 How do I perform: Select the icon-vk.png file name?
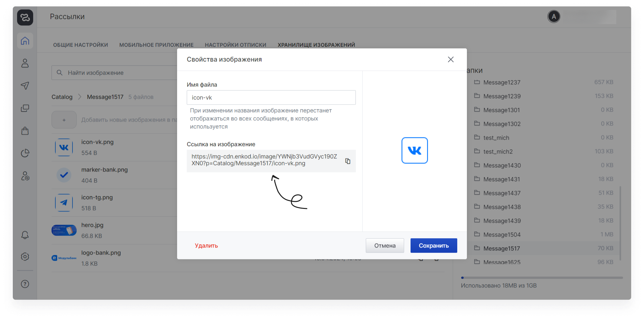(98, 142)
